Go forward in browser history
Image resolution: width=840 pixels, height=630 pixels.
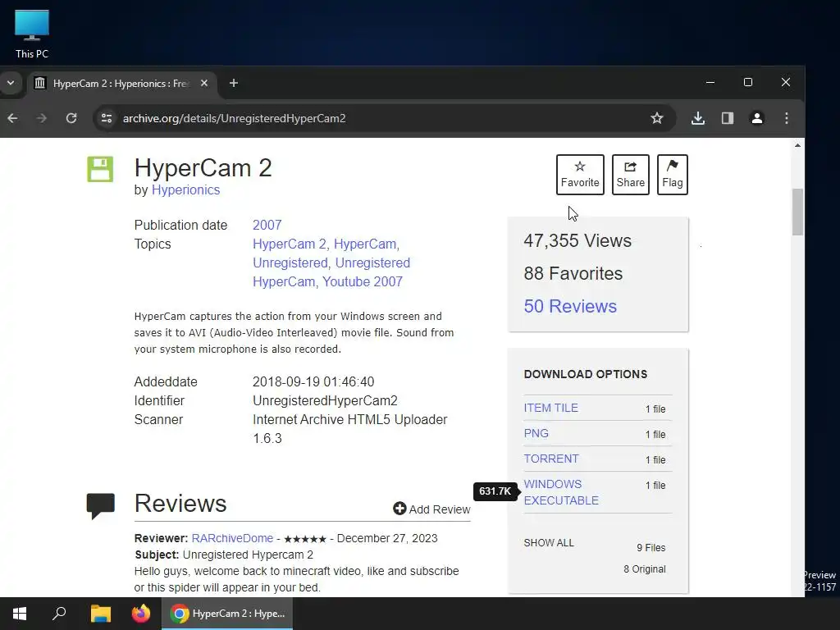42,118
